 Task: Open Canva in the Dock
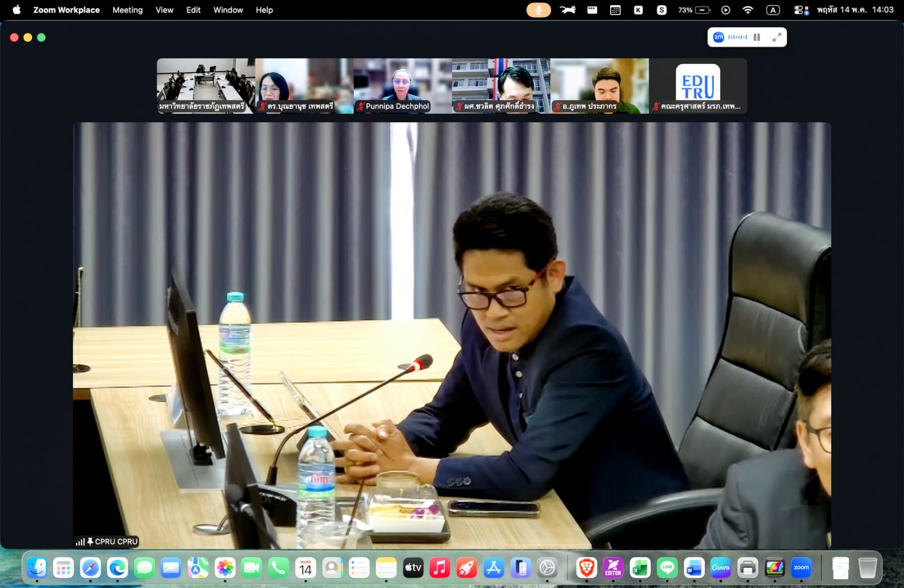[720, 568]
